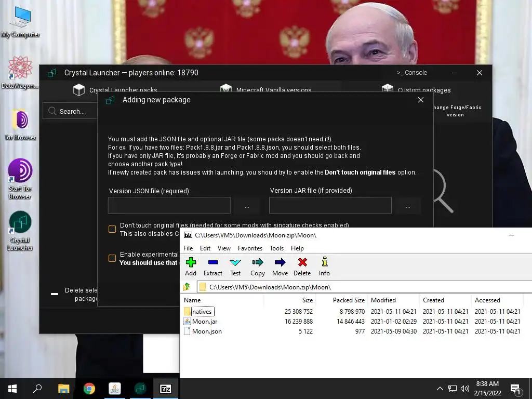This screenshot has height=399, width=532.
Task: Click the Search field in Crystal Launcher
Action: point(70,111)
